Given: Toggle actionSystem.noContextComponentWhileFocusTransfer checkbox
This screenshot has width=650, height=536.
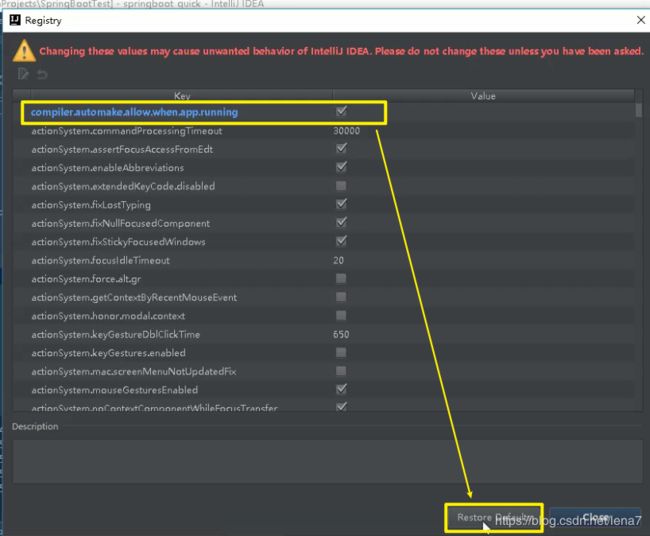Looking at the screenshot, I should pos(342,406).
